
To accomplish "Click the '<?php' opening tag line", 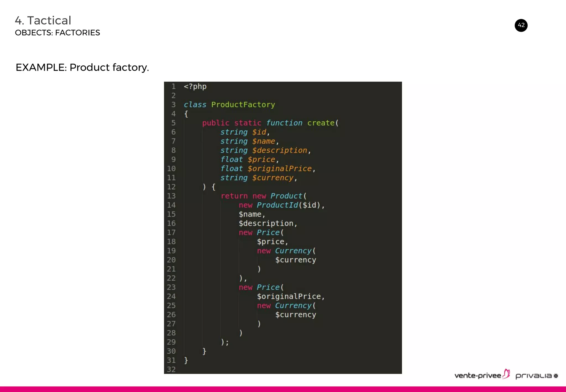I will pyautogui.click(x=195, y=87).
